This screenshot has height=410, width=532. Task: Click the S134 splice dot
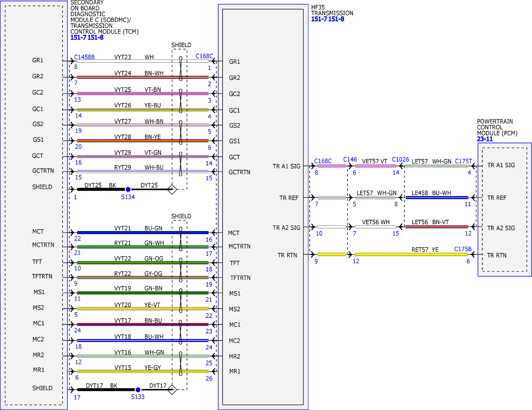(x=128, y=189)
